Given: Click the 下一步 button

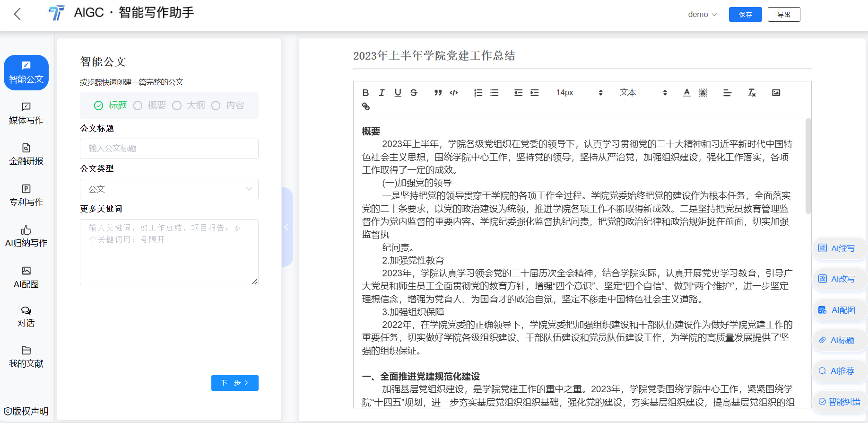Looking at the screenshot, I should tap(235, 383).
